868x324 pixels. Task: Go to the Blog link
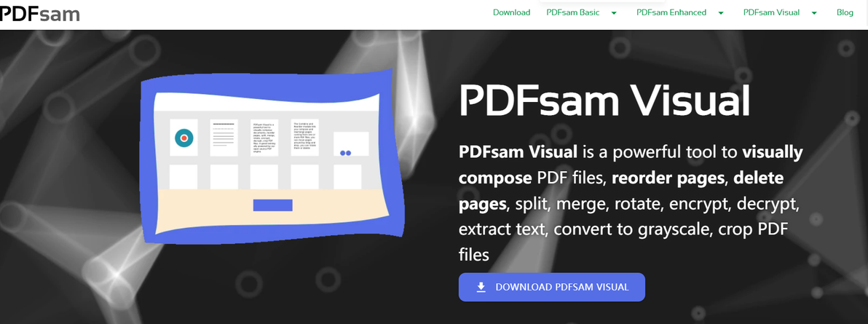[845, 12]
